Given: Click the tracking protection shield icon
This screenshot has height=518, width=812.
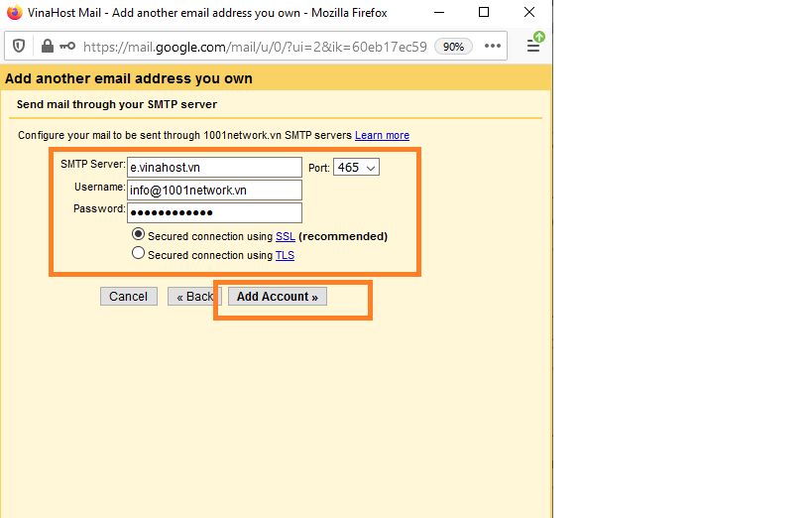Looking at the screenshot, I should tap(19, 47).
